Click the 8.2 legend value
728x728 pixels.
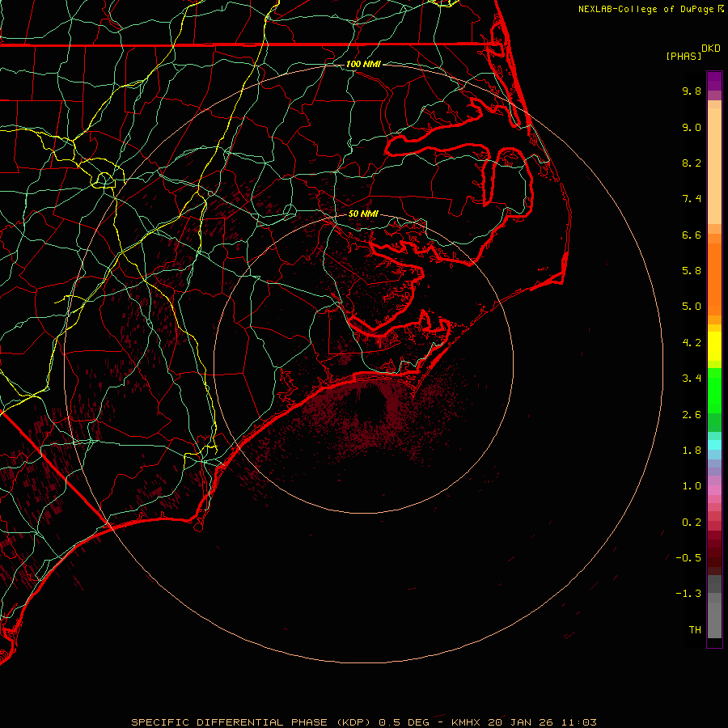click(692, 163)
